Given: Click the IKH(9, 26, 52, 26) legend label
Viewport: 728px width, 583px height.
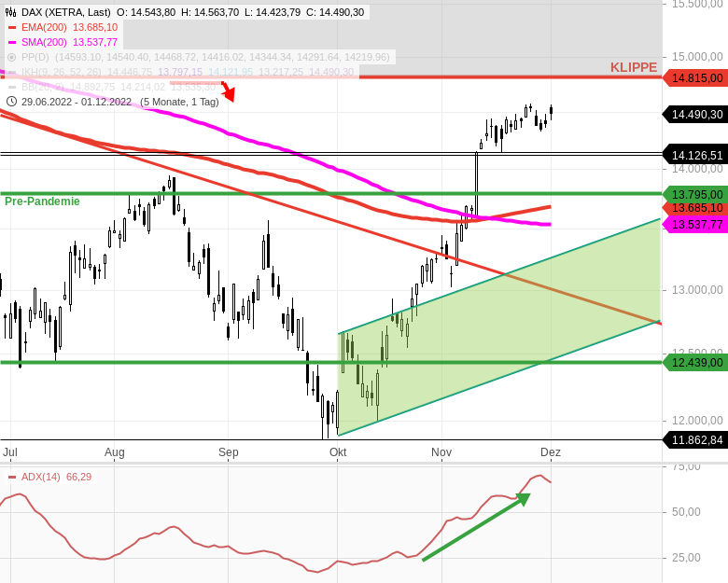Looking at the screenshot, I should (62, 72).
